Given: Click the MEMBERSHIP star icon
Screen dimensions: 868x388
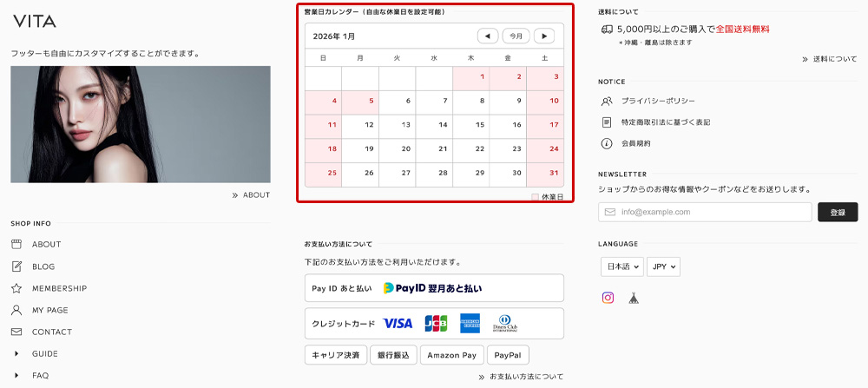Looking at the screenshot, I should pyautogui.click(x=16, y=288).
